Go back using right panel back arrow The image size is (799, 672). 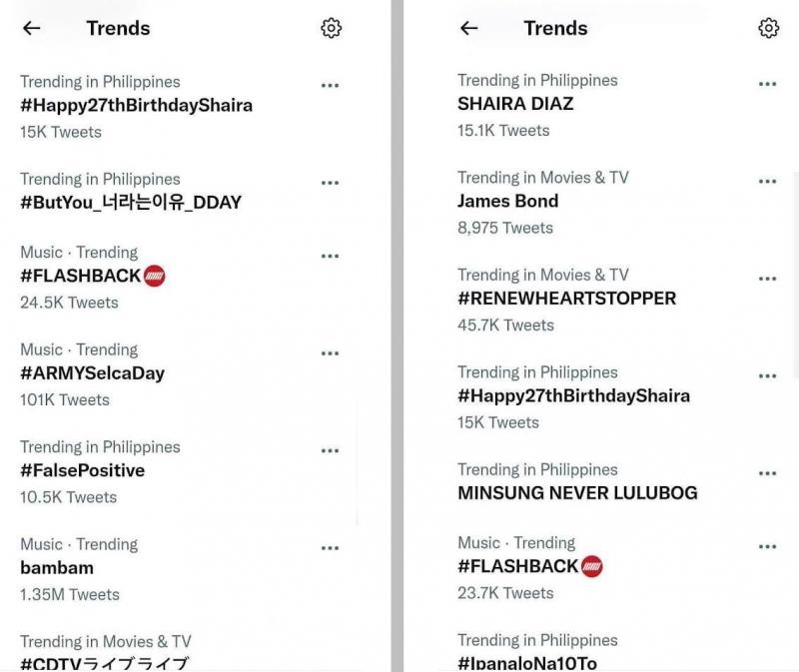[x=469, y=28]
